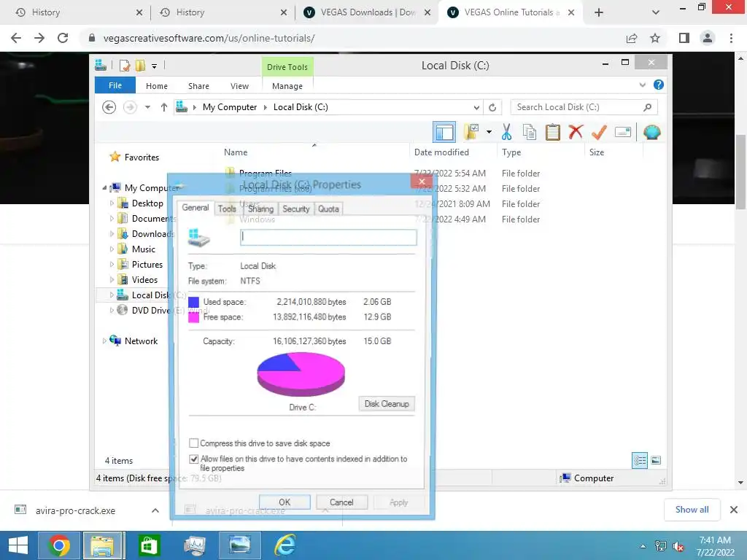The width and height of the screenshot is (747, 560).
Task: Click the Cancel button in Properties dialog
Action: coord(341,502)
